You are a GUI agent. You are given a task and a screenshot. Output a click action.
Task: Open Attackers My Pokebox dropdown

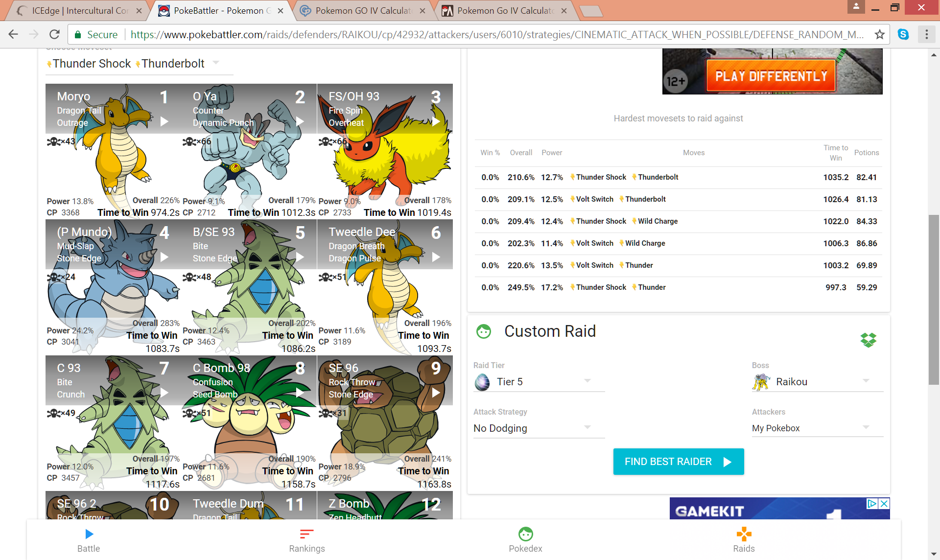coord(818,428)
